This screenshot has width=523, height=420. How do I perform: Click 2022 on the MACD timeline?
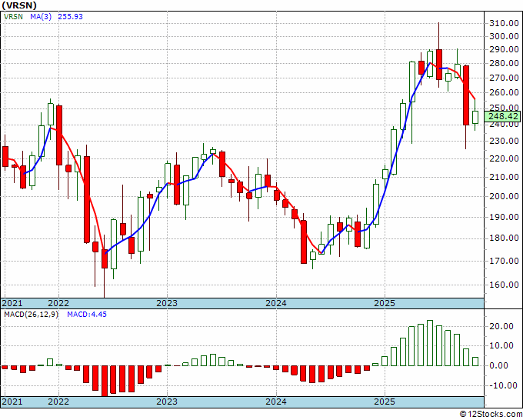click(58, 402)
